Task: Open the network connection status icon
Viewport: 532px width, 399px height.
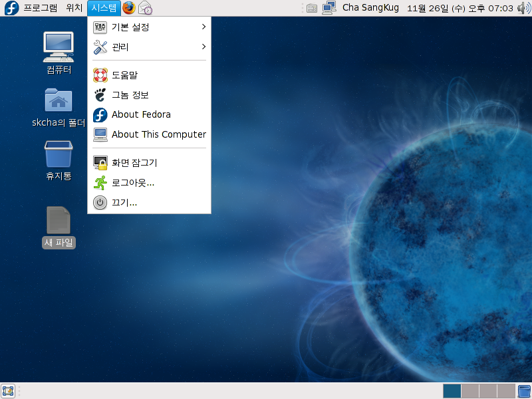Action: point(329,8)
